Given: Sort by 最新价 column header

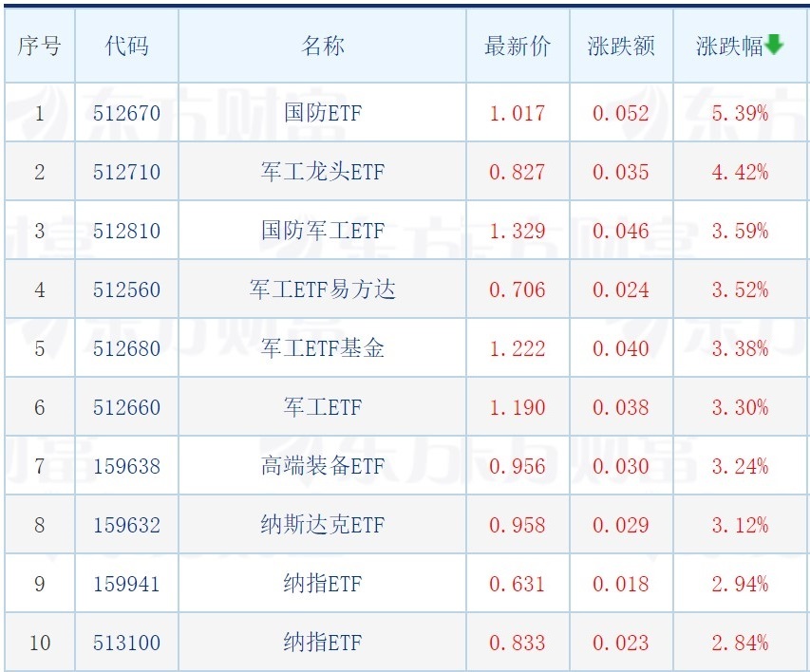Looking at the screenshot, I should coord(518,46).
